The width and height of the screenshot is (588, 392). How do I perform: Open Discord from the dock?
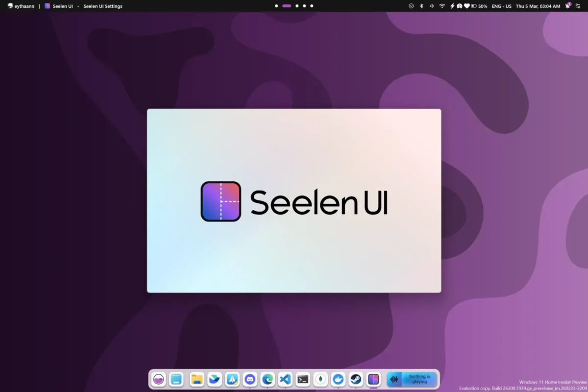pos(250,379)
